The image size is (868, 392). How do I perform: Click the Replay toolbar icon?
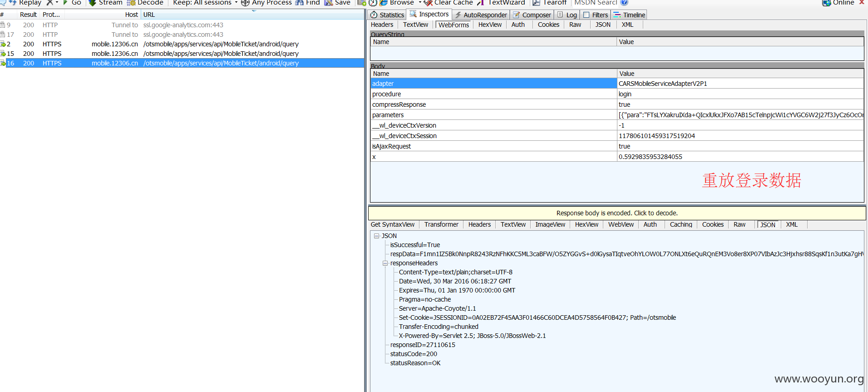13,2
